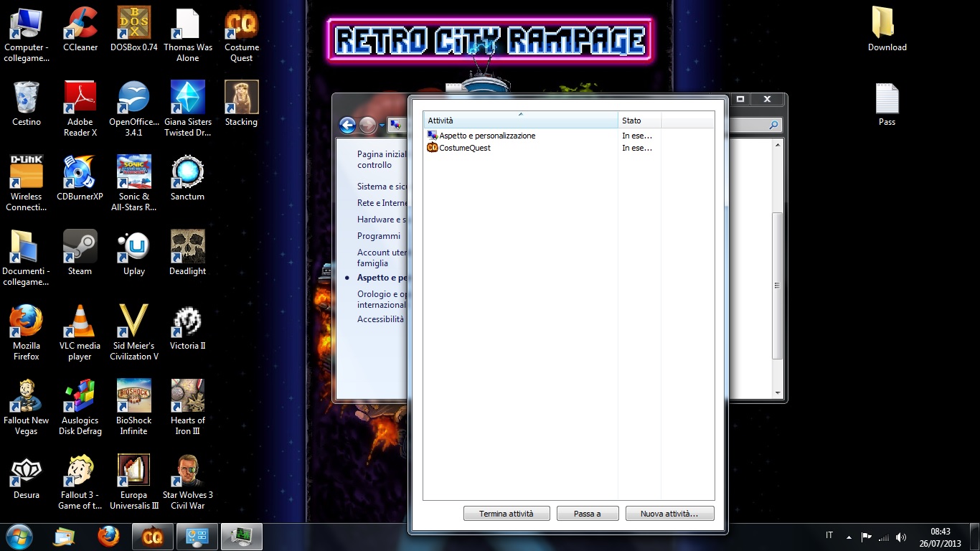
Task: Open the Cestino recycle bin
Action: tap(27, 104)
